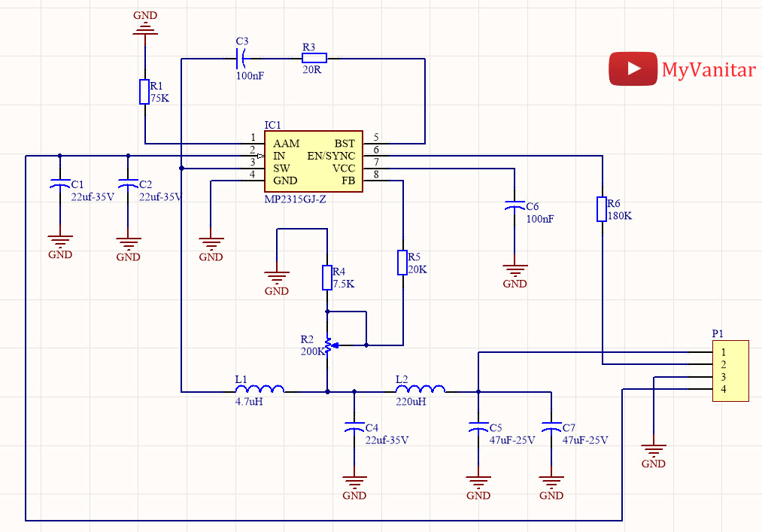Click the IC1 designator label
This screenshot has height=532, width=762.
tap(272, 125)
